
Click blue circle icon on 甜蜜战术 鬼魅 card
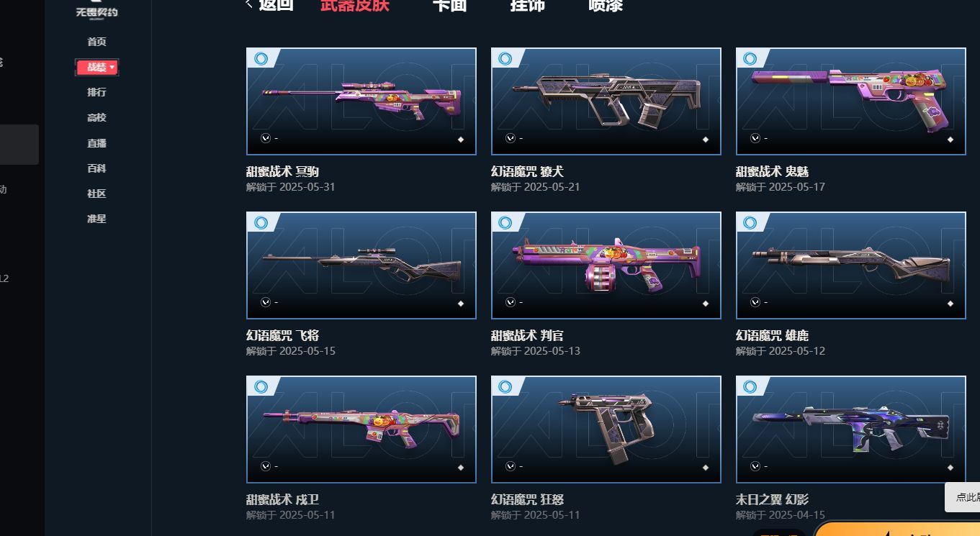pos(750,59)
